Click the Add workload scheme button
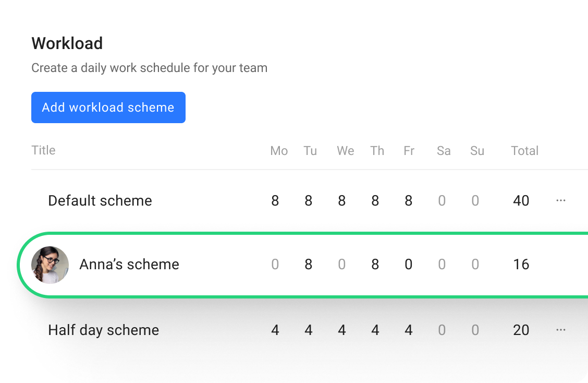This screenshot has height=383, width=588. point(108,107)
